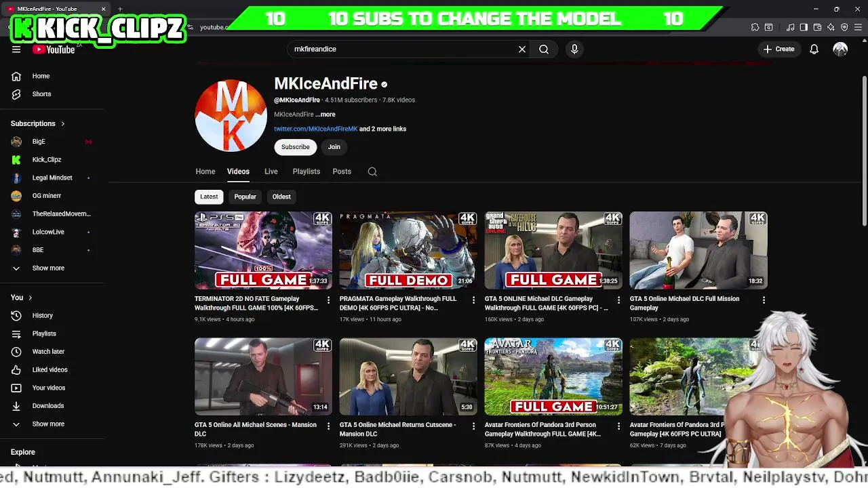Screen dimensions: 868x488
Task: Open the GTA 5 Online Michael DLC Gameplay Walkthrough thumbnail
Action: [553, 250]
